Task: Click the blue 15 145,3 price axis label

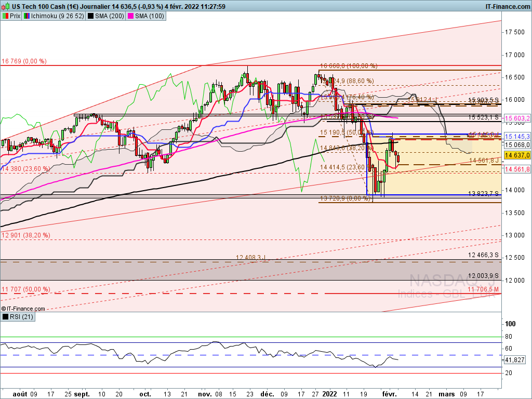Action: coord(516,136)
